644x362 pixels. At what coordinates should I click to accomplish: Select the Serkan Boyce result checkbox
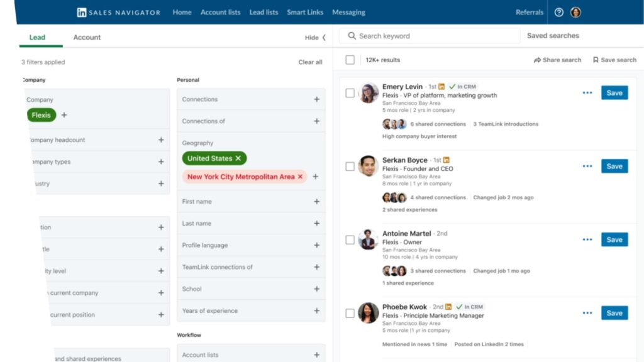(350, 167)
